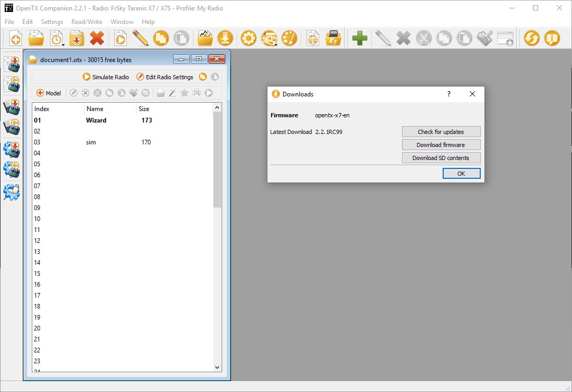This screenshot has height=392, width=572.
Task: Expand the Radio Profile dropdown icon
Action: click(269, 38)
